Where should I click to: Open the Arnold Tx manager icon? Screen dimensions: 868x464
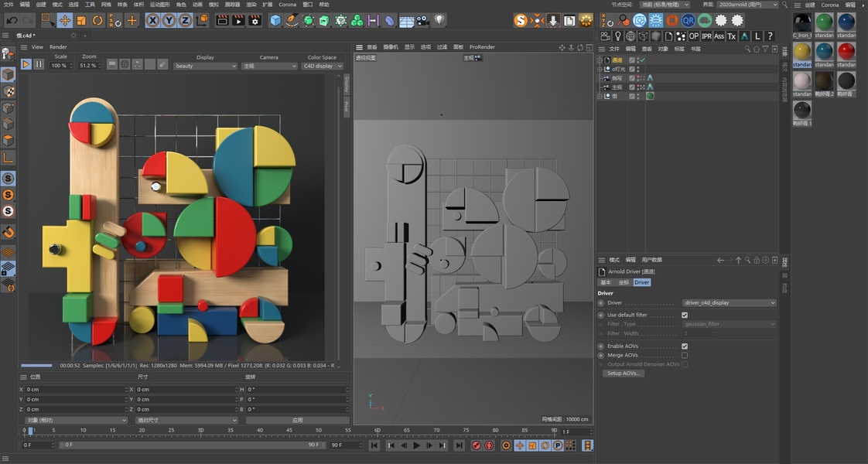pyautogui.click(x=732, y=36)
